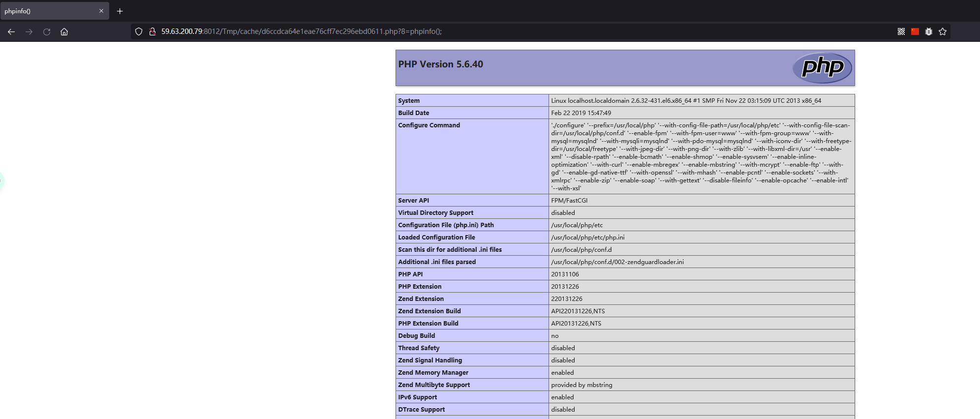The width and height of the screenshot is (980, 419).
Task: Reload the phpinfo page
Action: 47,31
